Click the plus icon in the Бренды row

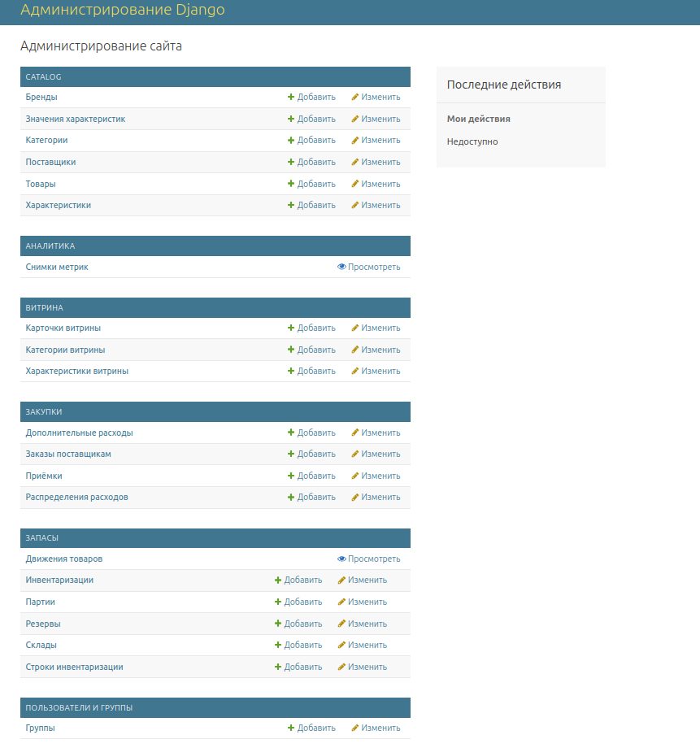290,97
